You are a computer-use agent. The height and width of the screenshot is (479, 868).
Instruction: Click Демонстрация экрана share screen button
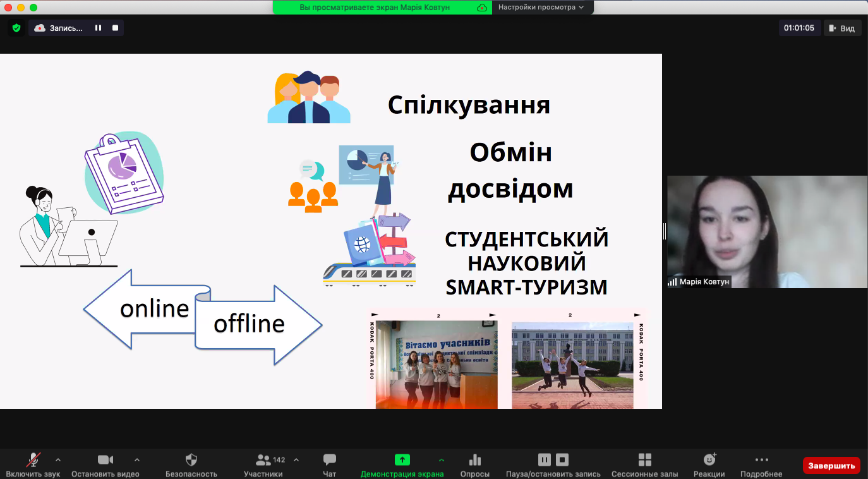pos(402,460)
